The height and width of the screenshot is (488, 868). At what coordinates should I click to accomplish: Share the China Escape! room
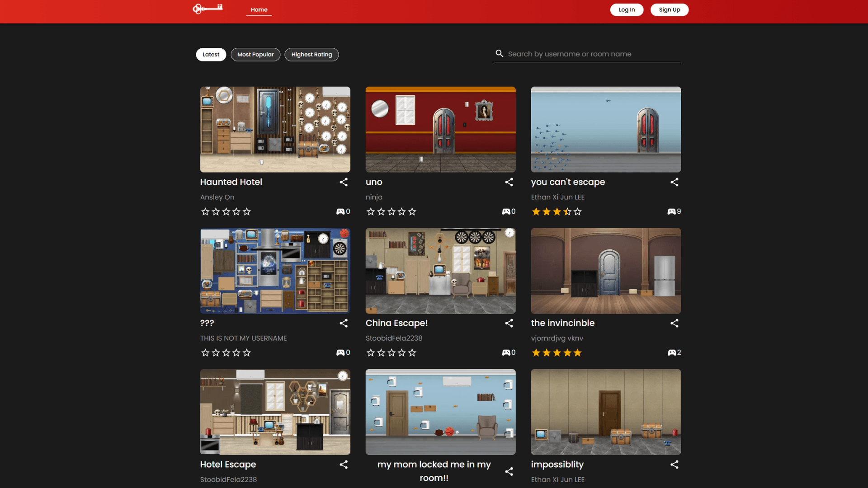click(509, 323)
